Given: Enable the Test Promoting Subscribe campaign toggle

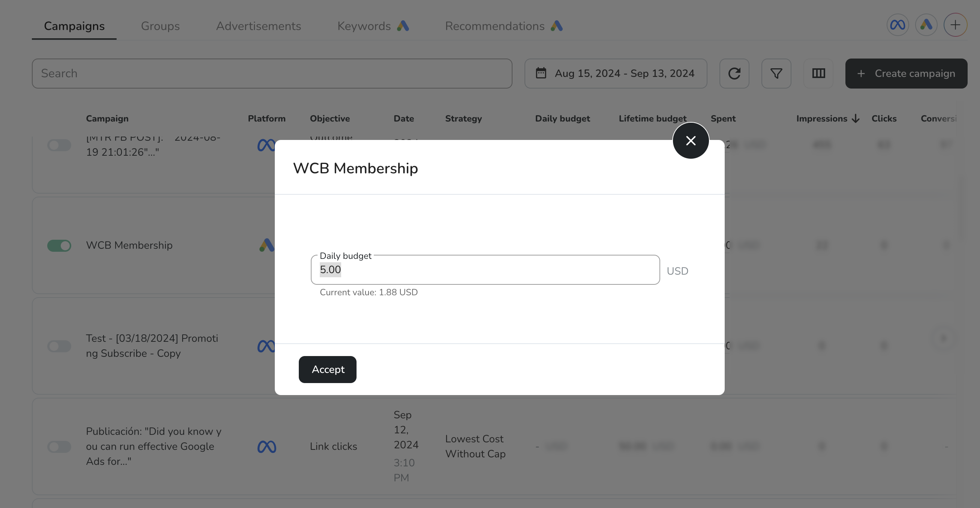Looking at the screenshot, I should tap(59, 346).
